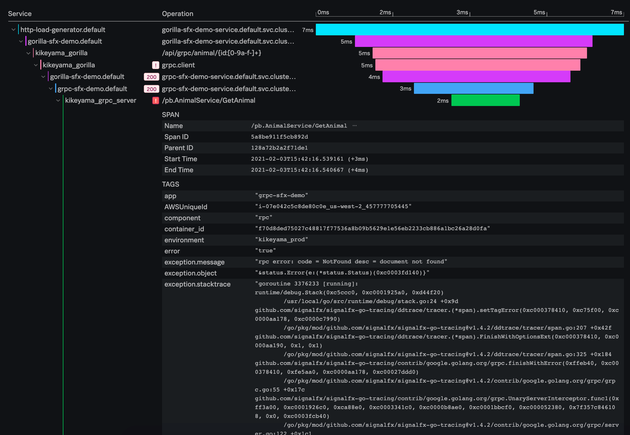The width and height of the screenshot is (630, 435).
Task: Collapse the http-load-generator.default tree row
Action: 13,30
